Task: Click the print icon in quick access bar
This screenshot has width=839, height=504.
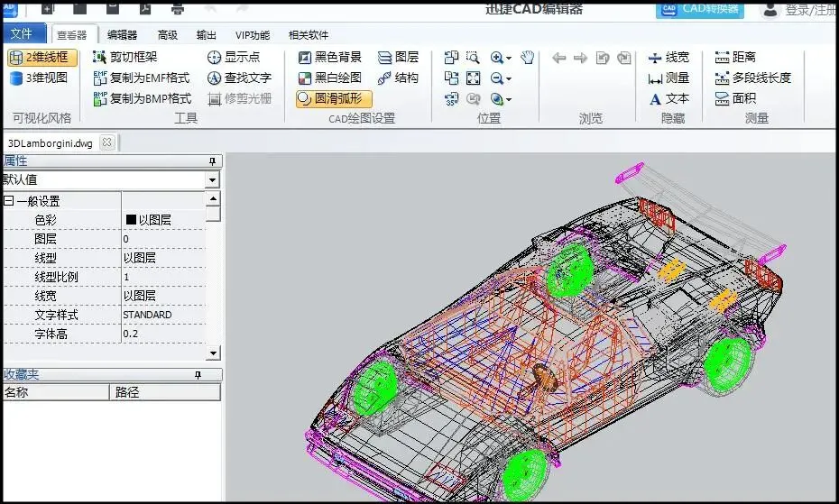Action: [x=178, y=8]
